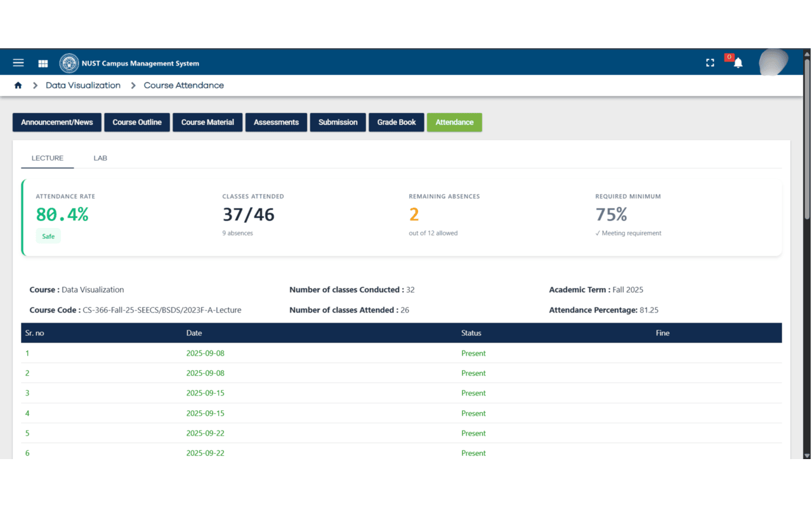The width and height of the screenshot is (812, 508).
Task: Click the Safe status badge
Action: coord(48,236)
